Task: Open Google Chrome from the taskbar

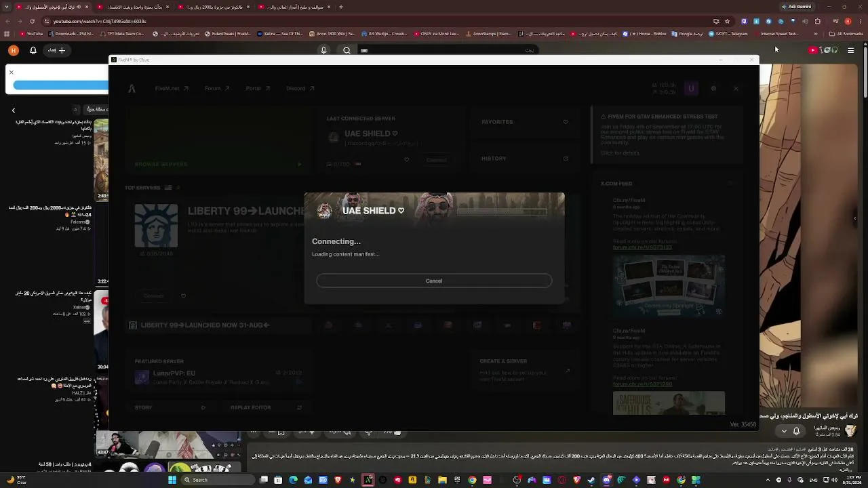Action: tap(472, 480)
